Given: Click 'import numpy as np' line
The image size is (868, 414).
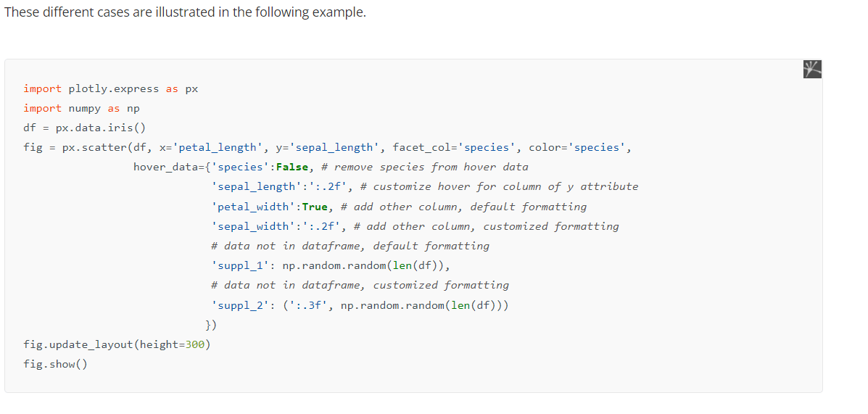Looking at the screenshot, I should [x=81, y=108].
